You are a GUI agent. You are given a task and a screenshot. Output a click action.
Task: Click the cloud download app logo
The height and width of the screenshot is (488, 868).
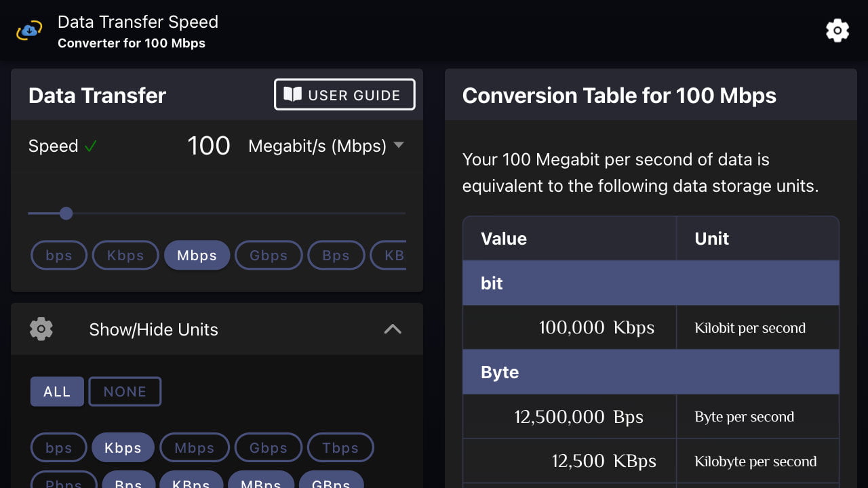(x=29, y=30)
